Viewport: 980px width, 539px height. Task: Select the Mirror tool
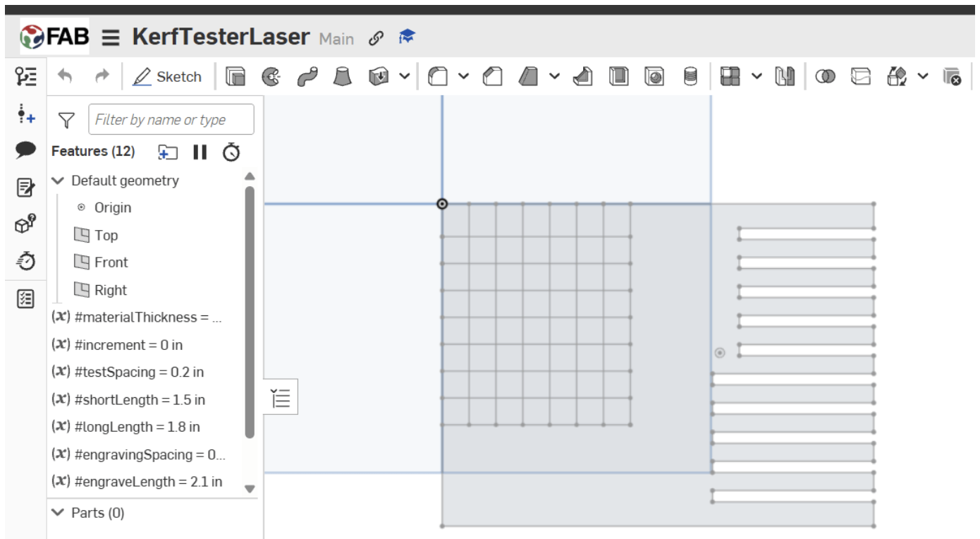click(785, 76)
